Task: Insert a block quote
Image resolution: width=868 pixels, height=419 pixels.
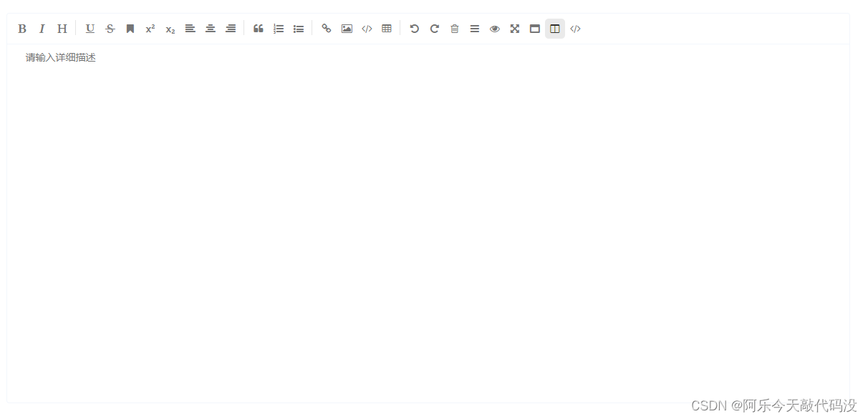Action: coord(259,29)
